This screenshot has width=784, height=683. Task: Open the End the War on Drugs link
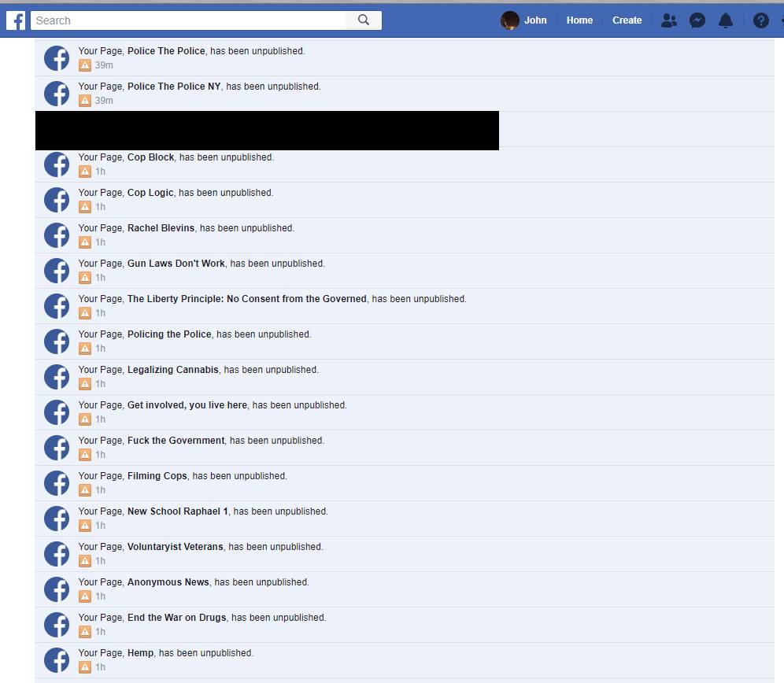click(x=176, y=618)
